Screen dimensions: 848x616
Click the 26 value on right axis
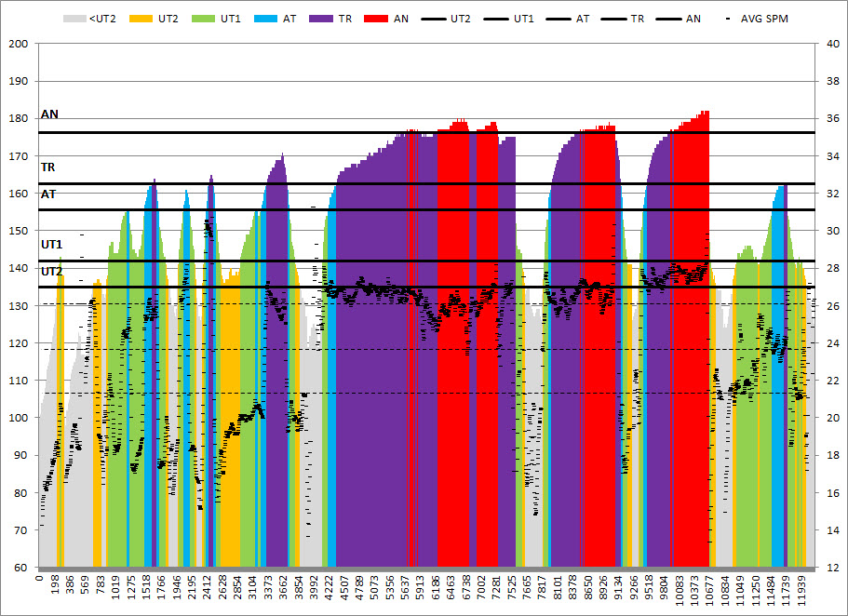click(x=828, y=305)
